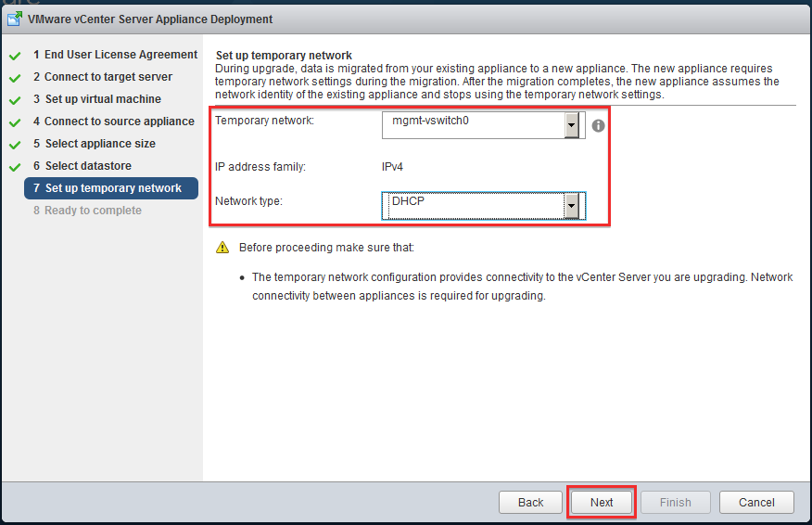Click the Back button
Screen dimensions: 812x525
pos(530,502)
